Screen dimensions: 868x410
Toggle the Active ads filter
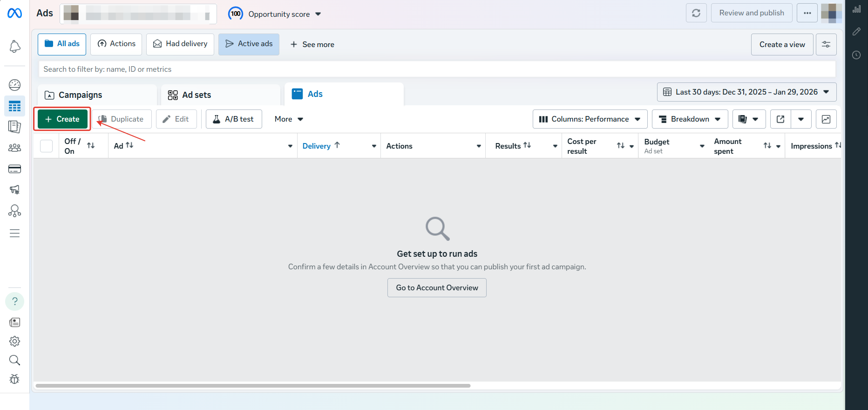tap(249, 44)
